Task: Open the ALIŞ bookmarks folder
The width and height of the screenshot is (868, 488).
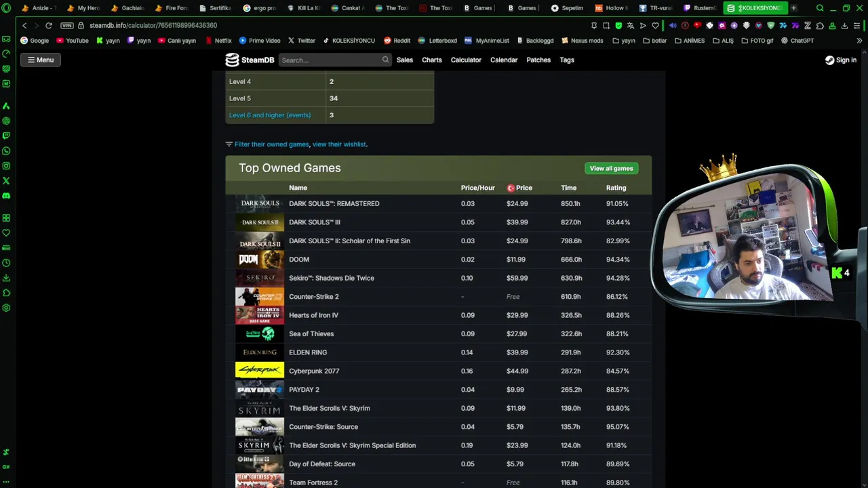Action: [723, 41]
